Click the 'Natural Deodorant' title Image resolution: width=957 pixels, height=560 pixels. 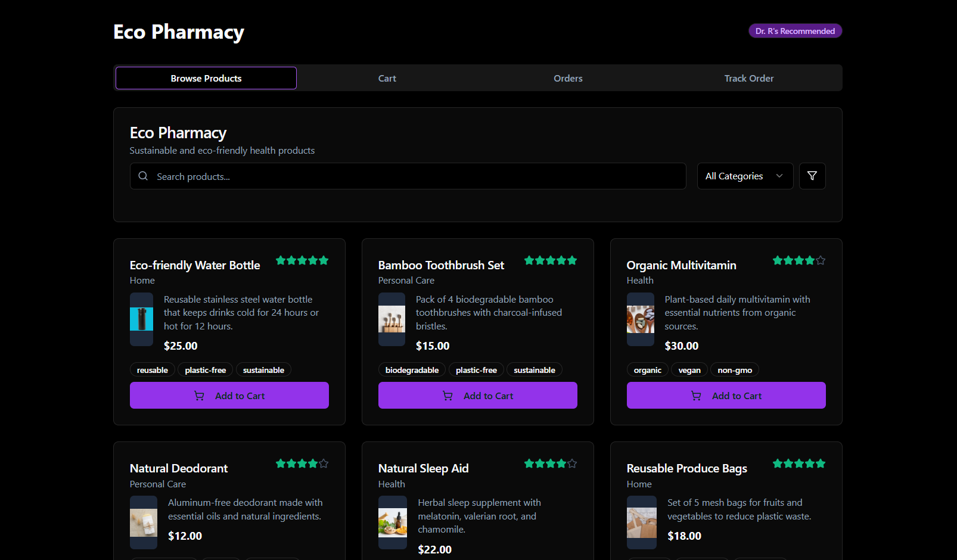(x=179, y=468)
